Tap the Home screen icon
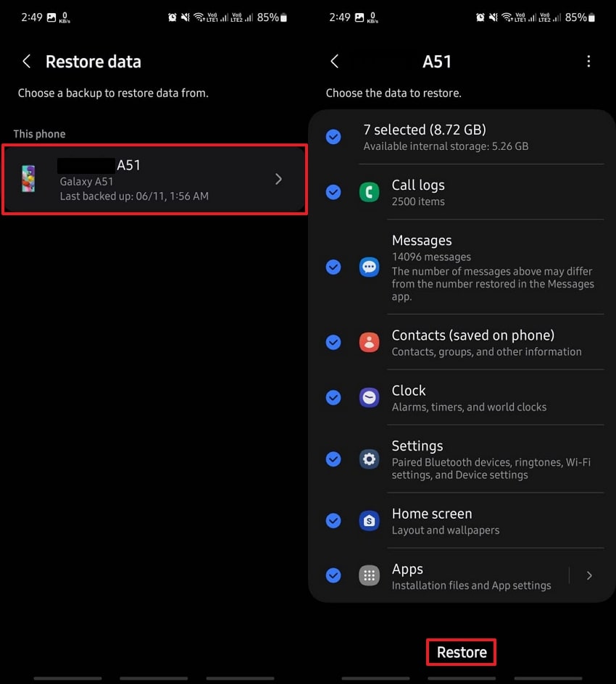Screen dimensions: 616x684 (369, 521)
